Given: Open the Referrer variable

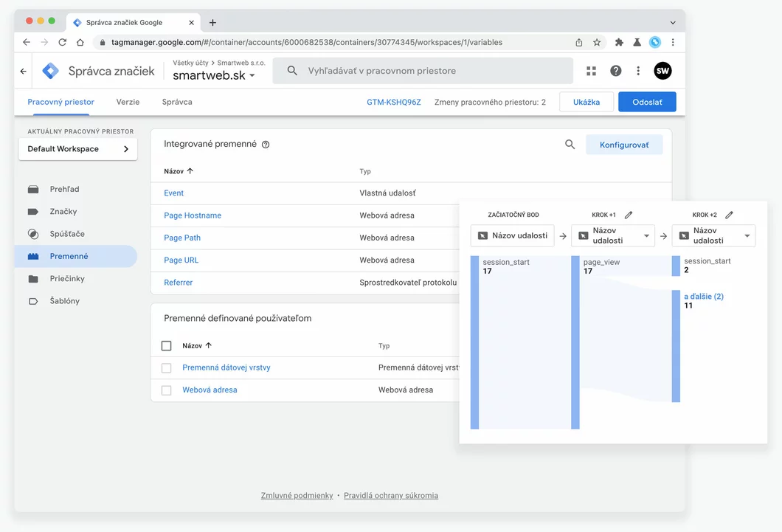Looking at the screenshot, I should tap(178, 283).
